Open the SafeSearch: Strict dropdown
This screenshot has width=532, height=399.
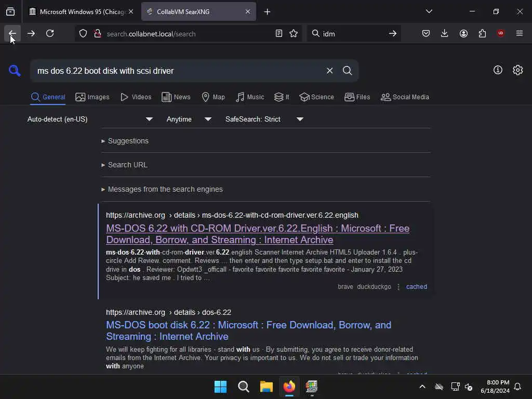coord(264,119)
